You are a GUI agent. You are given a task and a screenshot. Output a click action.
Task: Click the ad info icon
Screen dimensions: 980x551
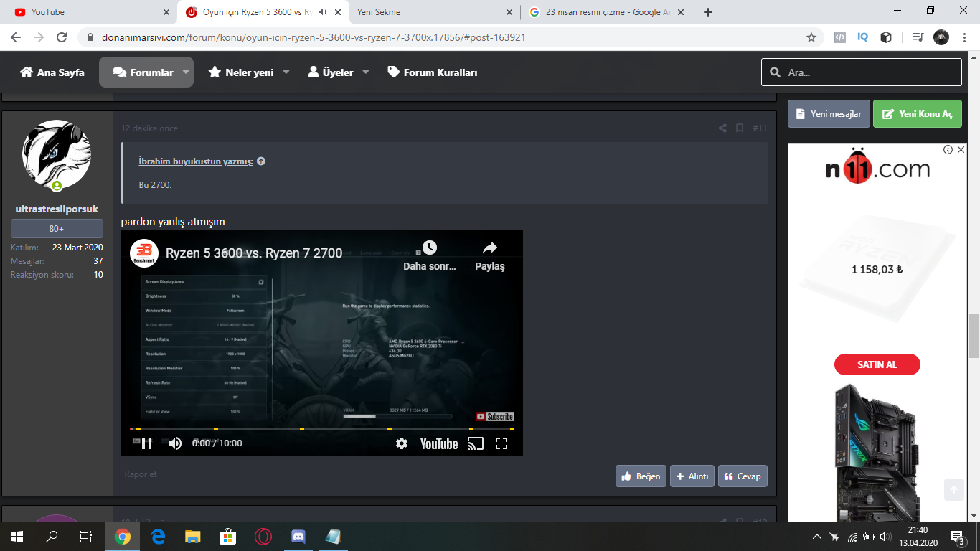pyautogui.click(x=948, y=150)
